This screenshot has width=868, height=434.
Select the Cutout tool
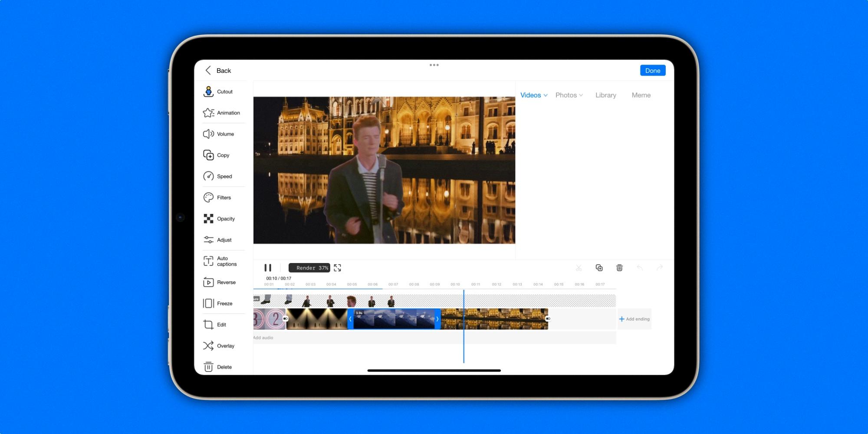pyautogui.click(x=218, y=92)
